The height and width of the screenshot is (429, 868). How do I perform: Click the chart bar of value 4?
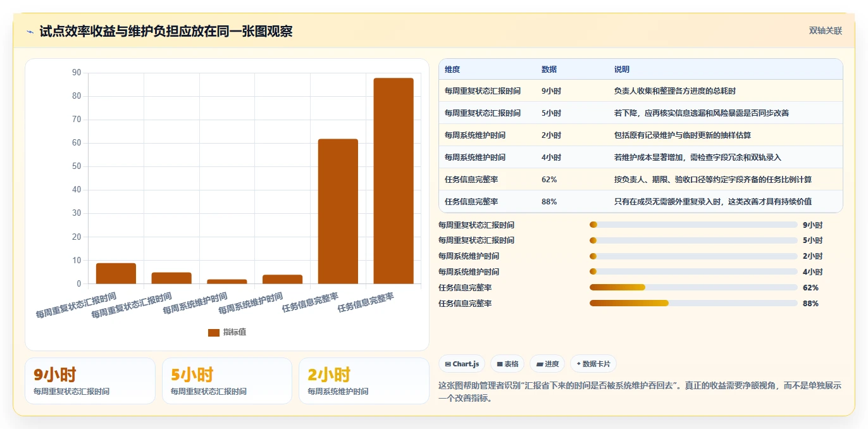[x=282, y=279]
